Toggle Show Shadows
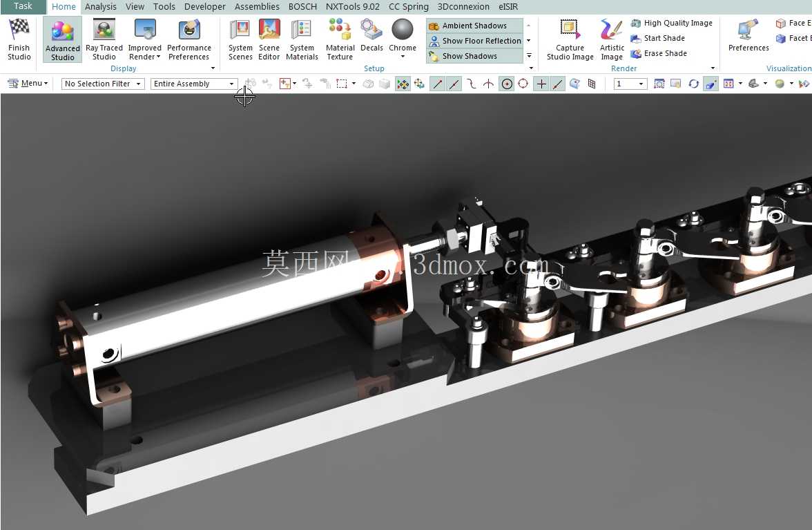The width and height of the screenshot is (812, 530). [474, 56]
